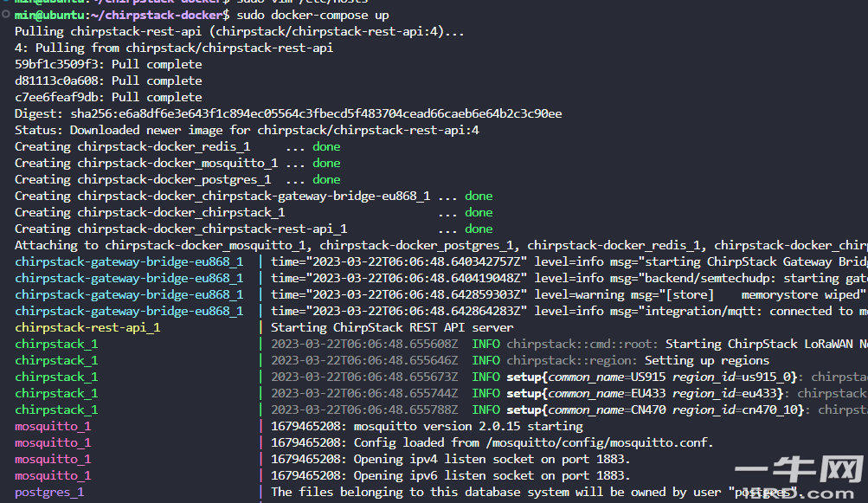
Task: Click 'mosquitto version 2.0.15 starting' text
Action: [x=468, y=427]
